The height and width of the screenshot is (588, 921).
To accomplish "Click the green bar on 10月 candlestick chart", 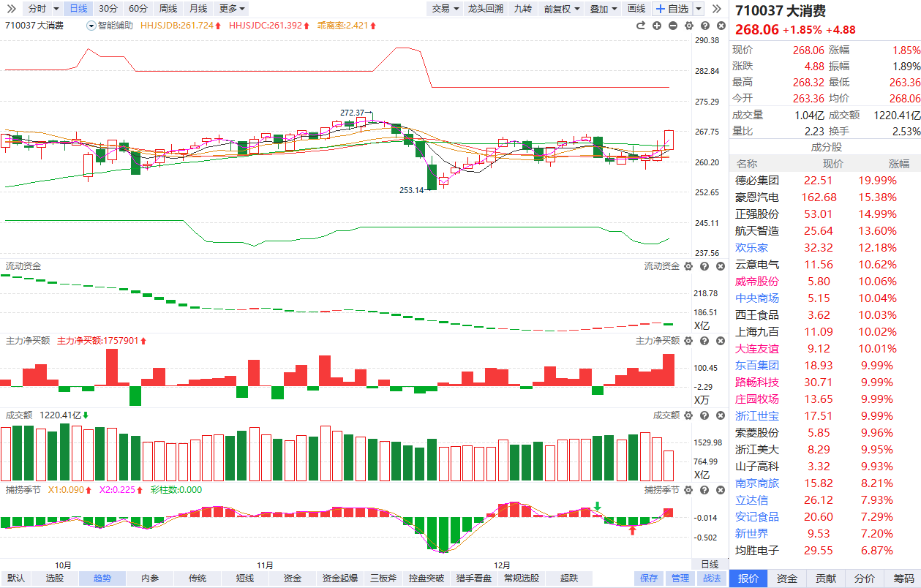I will [x=135, y=162].
